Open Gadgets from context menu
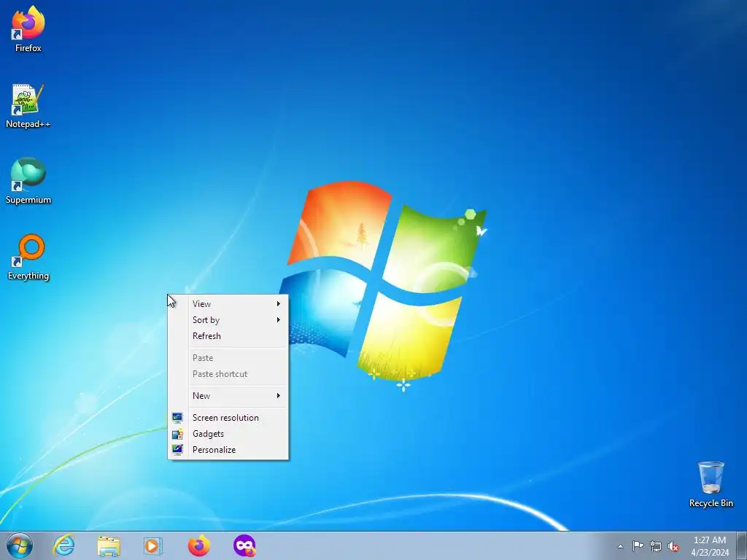 click(x=228, y=434)
